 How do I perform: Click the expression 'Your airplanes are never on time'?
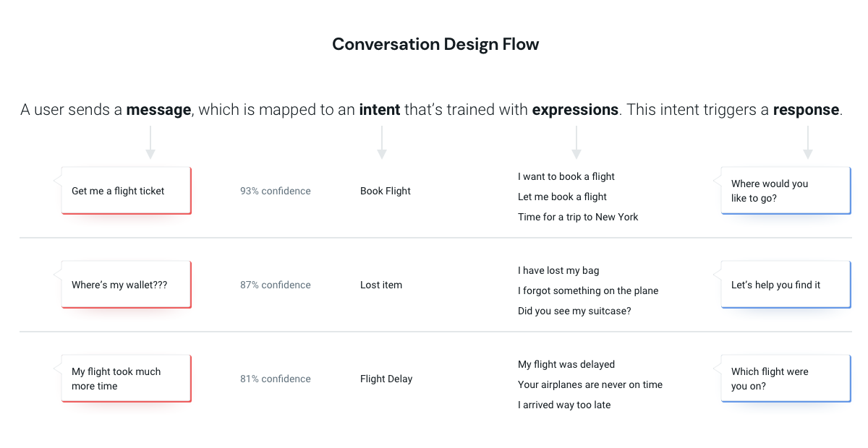(x=590, y=384)
